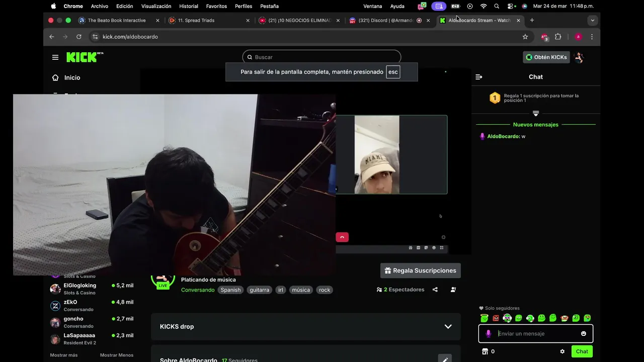Open Chrome extensions puzzle icon

(558, 37)
